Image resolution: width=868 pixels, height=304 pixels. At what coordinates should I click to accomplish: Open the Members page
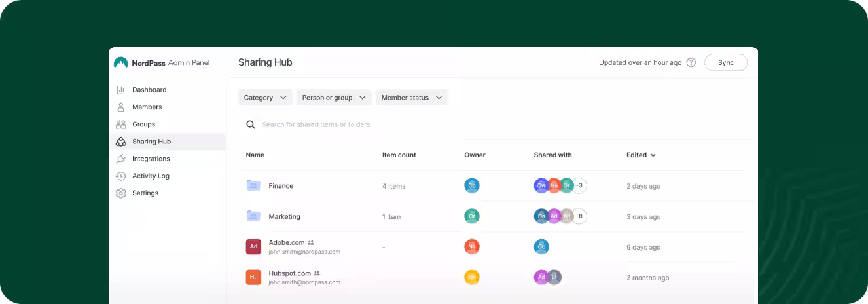click(x=147, y=107)
